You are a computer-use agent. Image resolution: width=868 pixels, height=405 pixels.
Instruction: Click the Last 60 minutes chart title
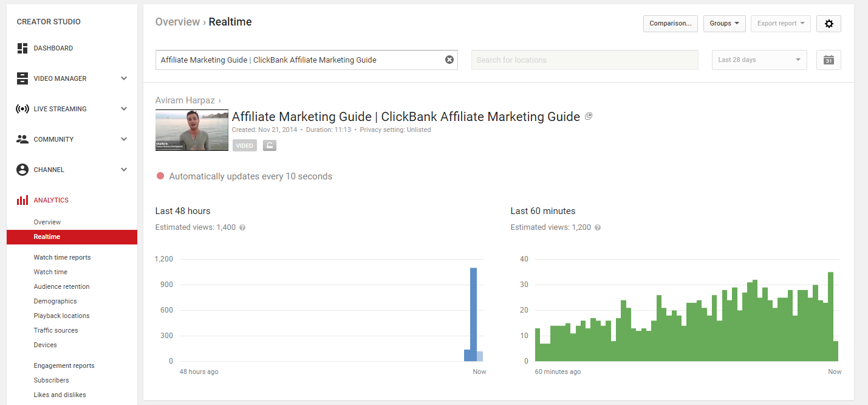pyautogui.click(x=543, y=211)
